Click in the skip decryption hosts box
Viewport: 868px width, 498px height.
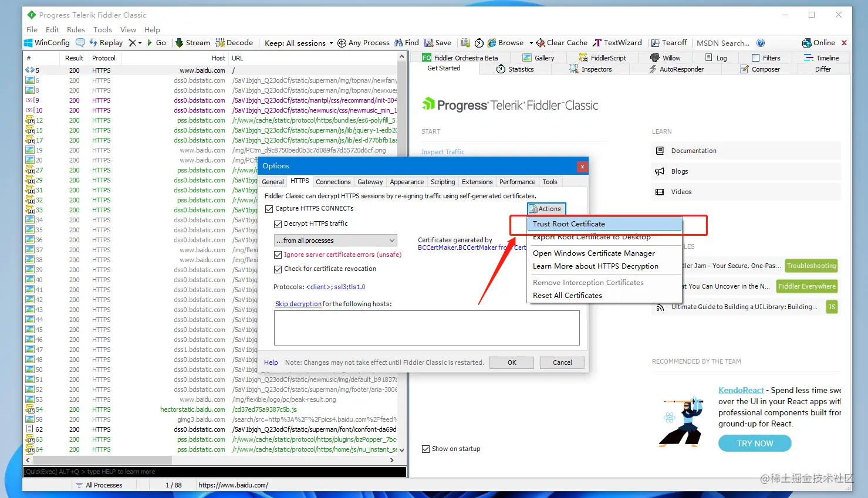(x=427, y=328)
